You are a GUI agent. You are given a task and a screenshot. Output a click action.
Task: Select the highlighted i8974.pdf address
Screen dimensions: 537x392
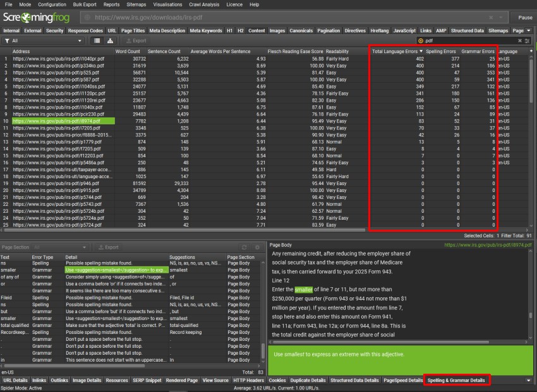click(63, 121)
